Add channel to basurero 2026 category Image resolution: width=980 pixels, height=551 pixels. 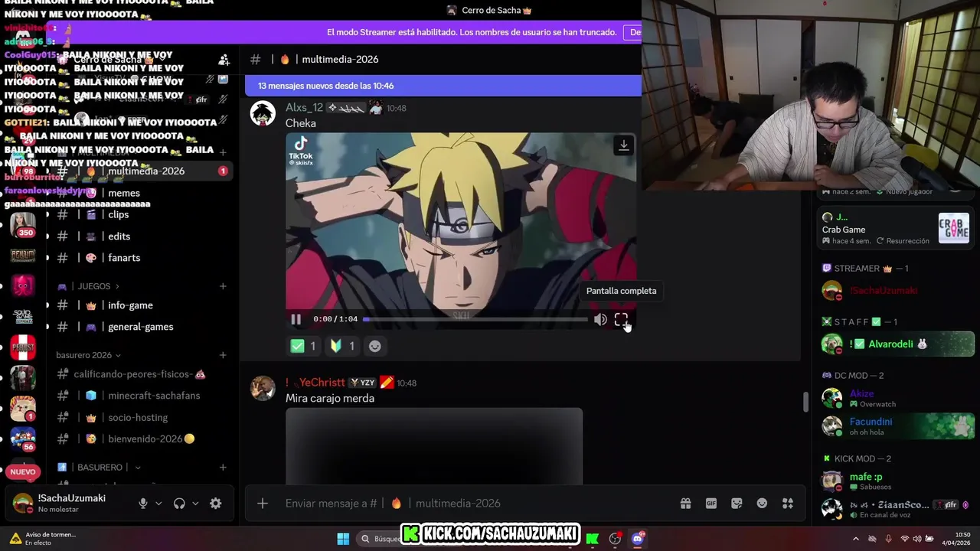[x=223, y=355]
